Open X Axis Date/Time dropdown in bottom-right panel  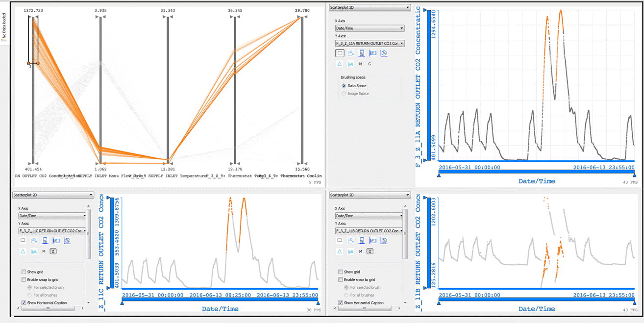point(369,216)
